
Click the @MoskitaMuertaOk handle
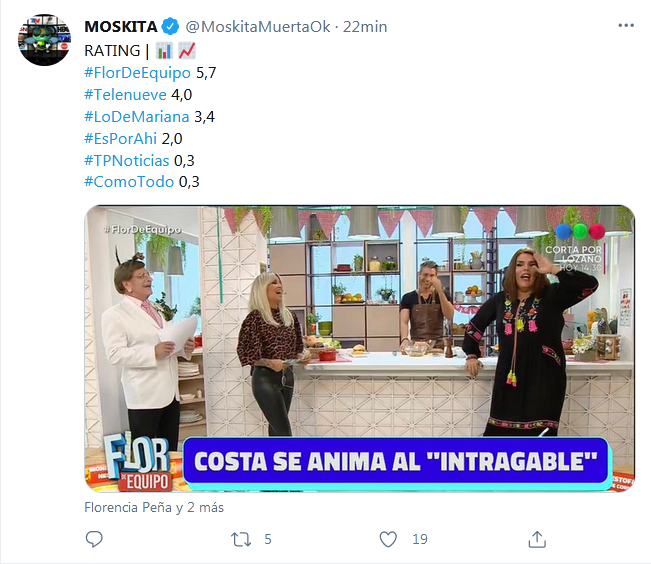pos(258,27)
